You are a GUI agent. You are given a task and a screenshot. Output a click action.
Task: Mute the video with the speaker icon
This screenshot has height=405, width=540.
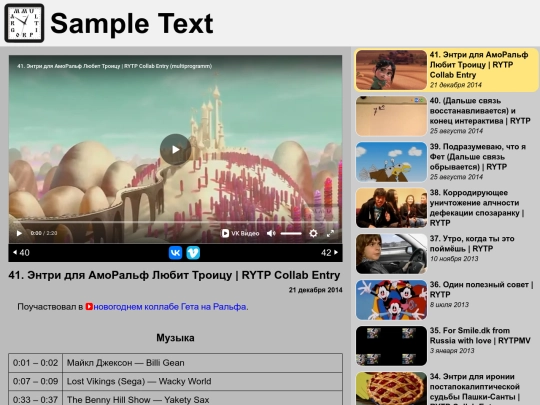271,233
